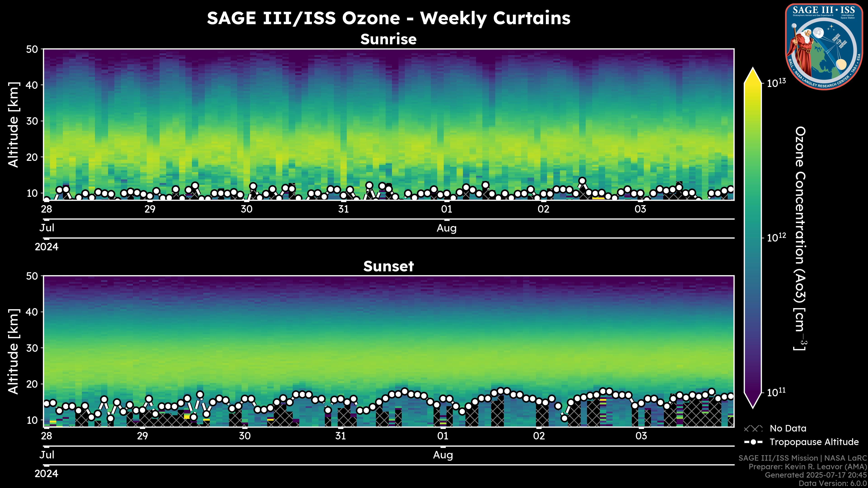Click the main title SAGE III/ISS Ozone
Screen dimensions: 868x488
[x=389, y=18]
